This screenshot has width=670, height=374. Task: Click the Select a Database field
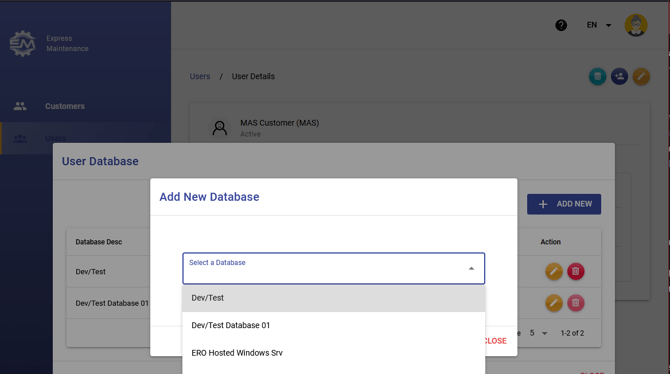(x=334, y=268)
